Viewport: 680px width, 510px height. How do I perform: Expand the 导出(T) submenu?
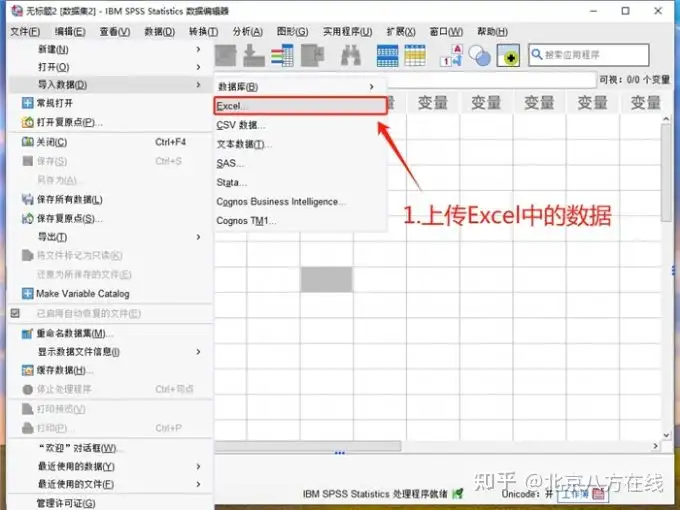click(x=198, y=237)
